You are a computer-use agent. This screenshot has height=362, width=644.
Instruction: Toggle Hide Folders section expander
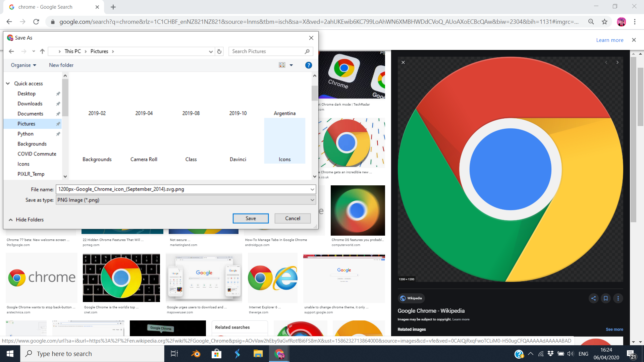click(10, 220)
